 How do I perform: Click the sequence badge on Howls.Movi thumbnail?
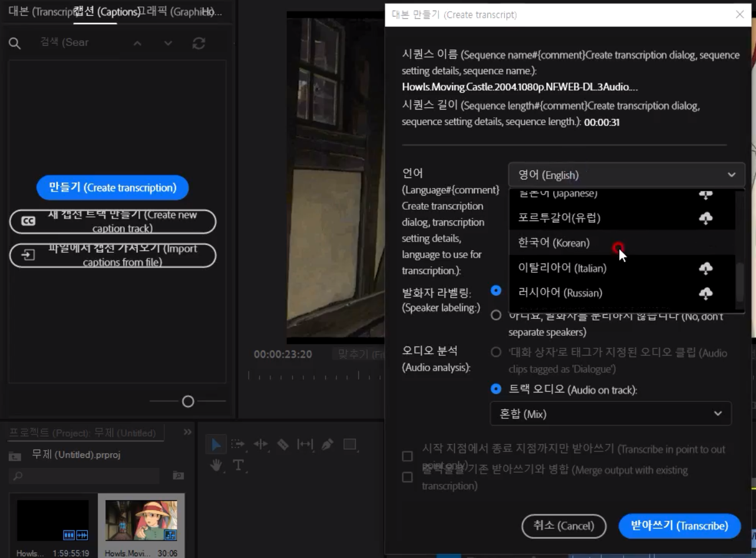170,535
